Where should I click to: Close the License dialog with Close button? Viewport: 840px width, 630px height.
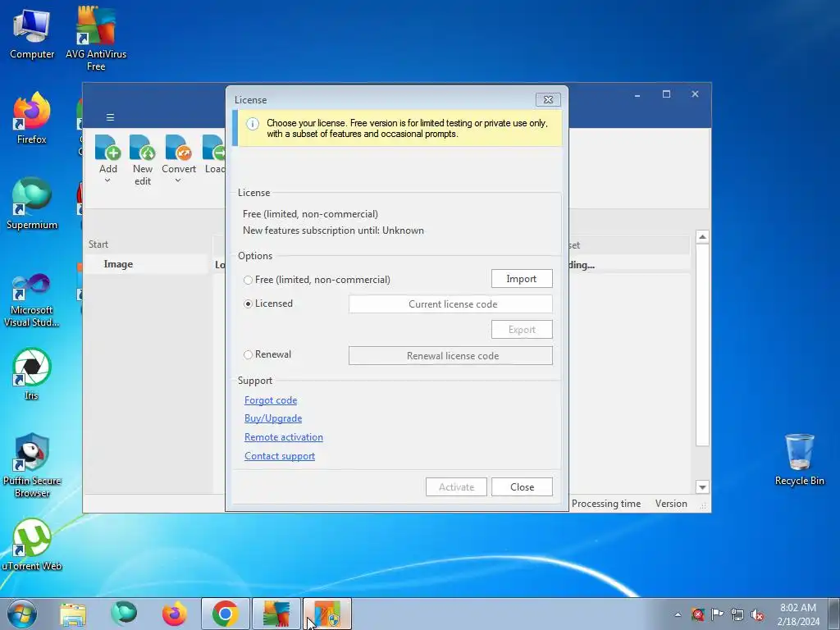522,487
